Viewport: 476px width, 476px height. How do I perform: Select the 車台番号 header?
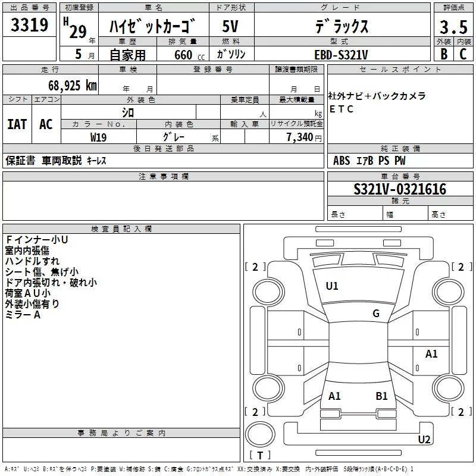[400, 176]
